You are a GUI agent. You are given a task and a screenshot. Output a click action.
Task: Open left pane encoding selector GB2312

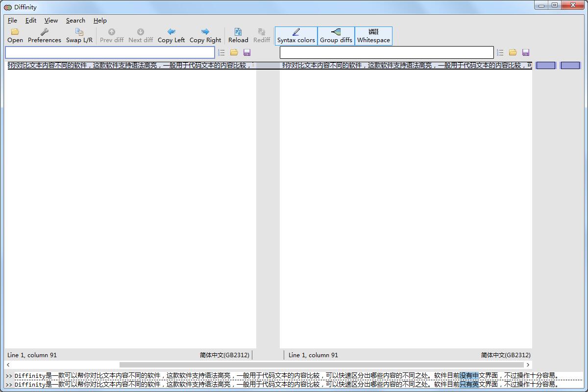pyautogui.click(x=224, y=355)
